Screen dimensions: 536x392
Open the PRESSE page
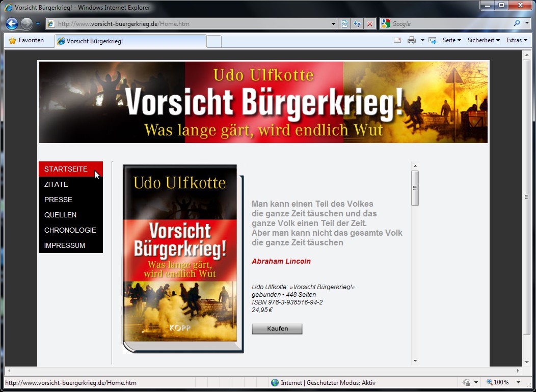(71, 200)
